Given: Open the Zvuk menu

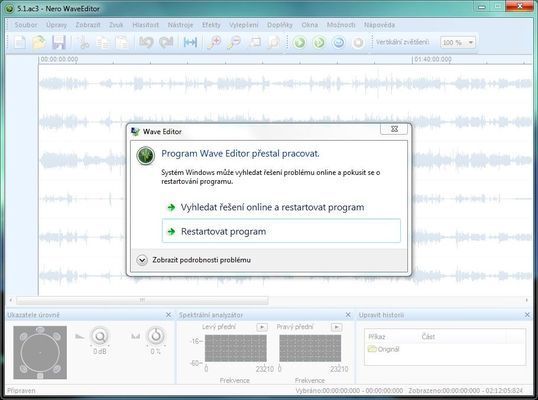Looking at the screenshot, I should click(116, 25).
